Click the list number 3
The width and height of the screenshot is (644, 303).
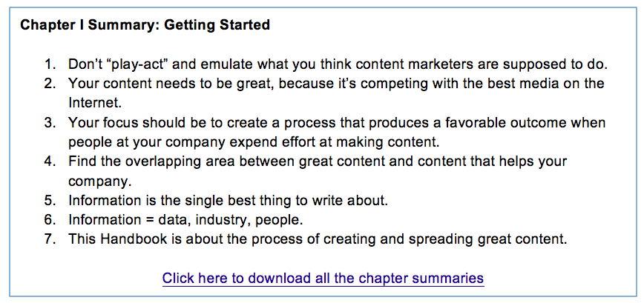50,121
